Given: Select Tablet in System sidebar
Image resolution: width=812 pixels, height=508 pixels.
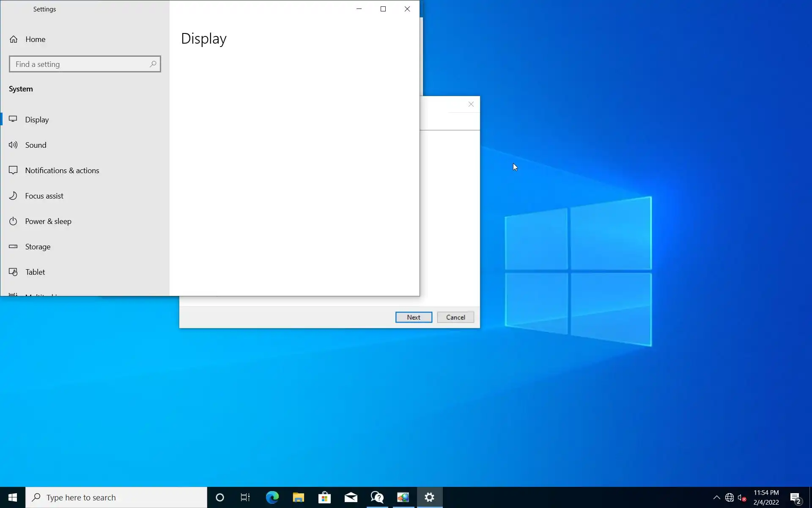Looking at the screenshot, I should point(35,272).
